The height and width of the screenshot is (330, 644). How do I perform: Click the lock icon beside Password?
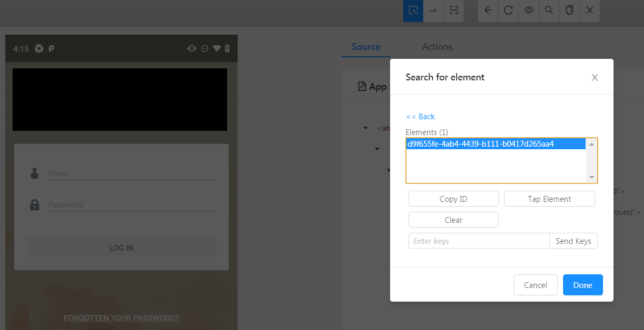coord(35,204)
